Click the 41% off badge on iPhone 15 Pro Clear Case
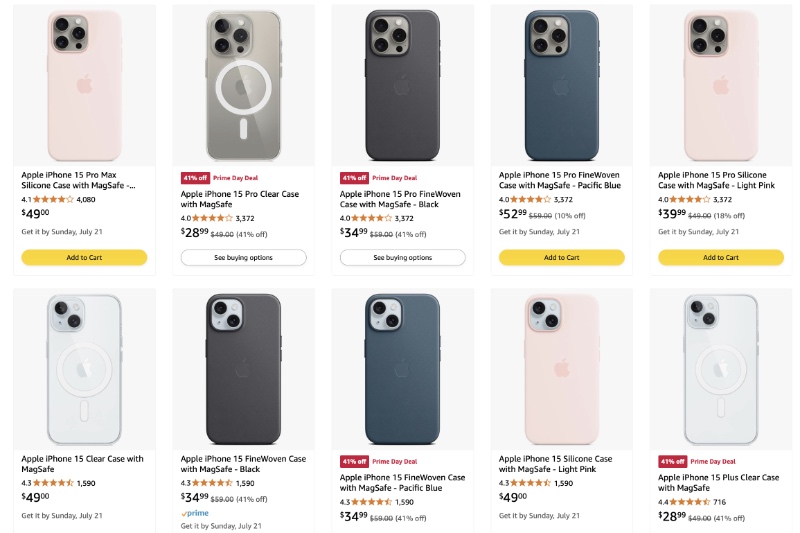The height and width of the screenshot is (533, 800). (193, 177)
